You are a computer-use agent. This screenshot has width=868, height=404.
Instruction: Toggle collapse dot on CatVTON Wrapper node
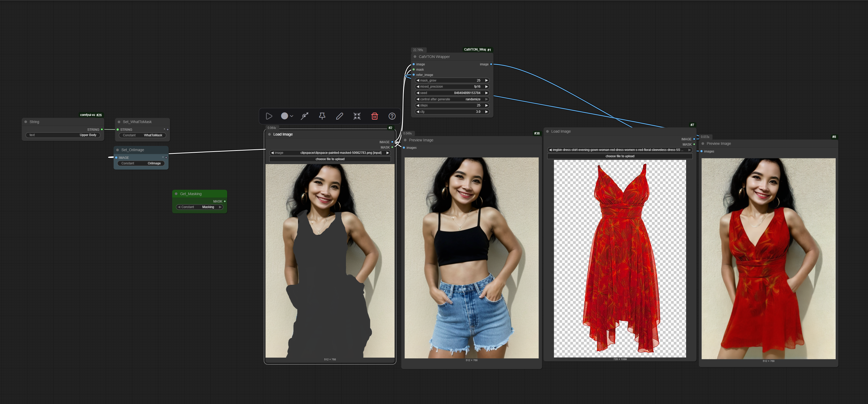click(415, 57)
